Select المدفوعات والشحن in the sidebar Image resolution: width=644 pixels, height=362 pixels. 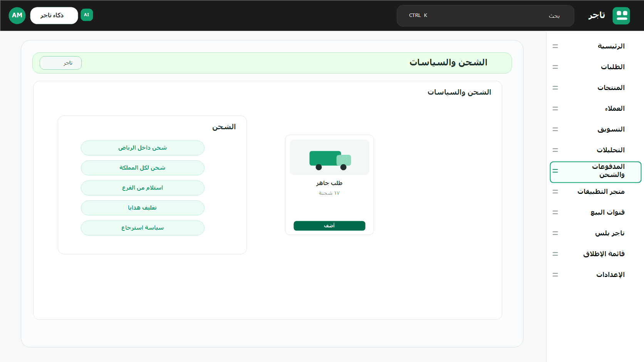(595, 172)
